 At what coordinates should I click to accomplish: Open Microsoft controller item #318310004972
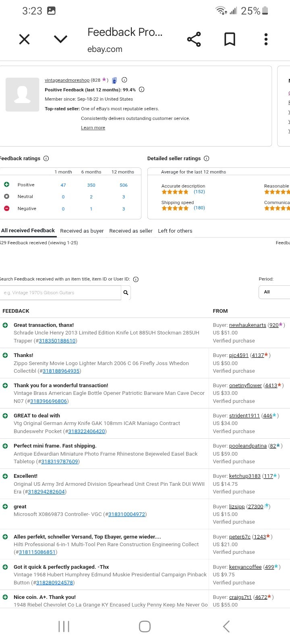(127, 514)
